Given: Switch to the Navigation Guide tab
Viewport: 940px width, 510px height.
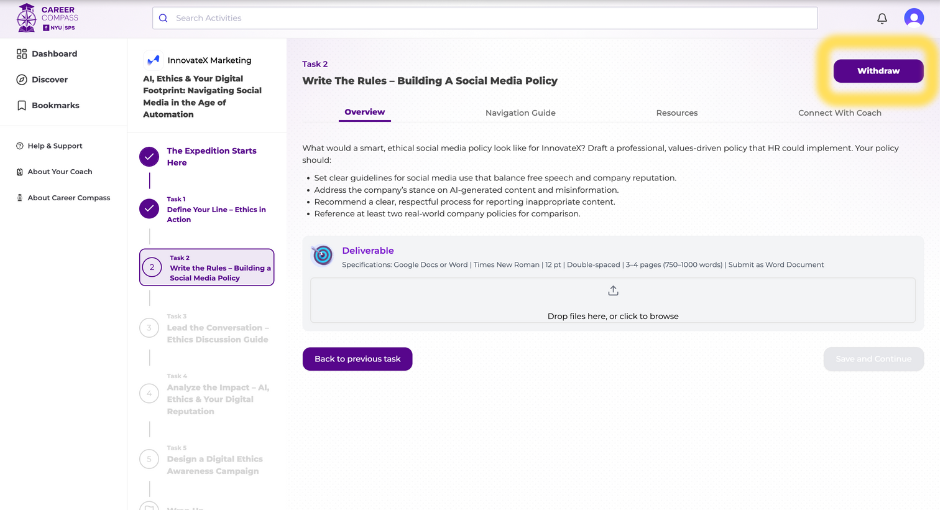Looking at the screenshot, I should pos(520,113).
